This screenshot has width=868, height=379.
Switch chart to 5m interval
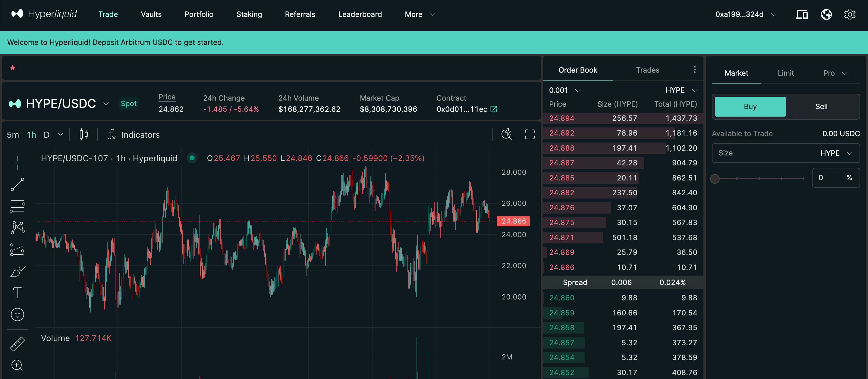[13, 135]
